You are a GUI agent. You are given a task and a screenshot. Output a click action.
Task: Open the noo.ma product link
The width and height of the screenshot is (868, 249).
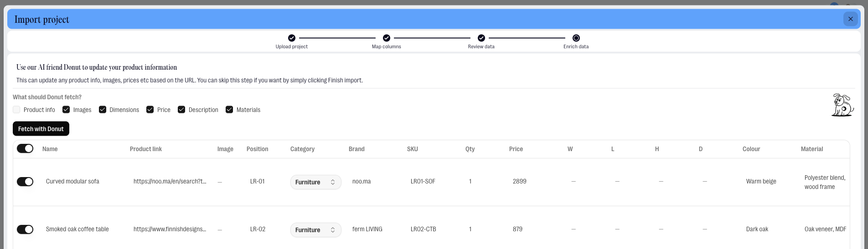click(170, 181)
